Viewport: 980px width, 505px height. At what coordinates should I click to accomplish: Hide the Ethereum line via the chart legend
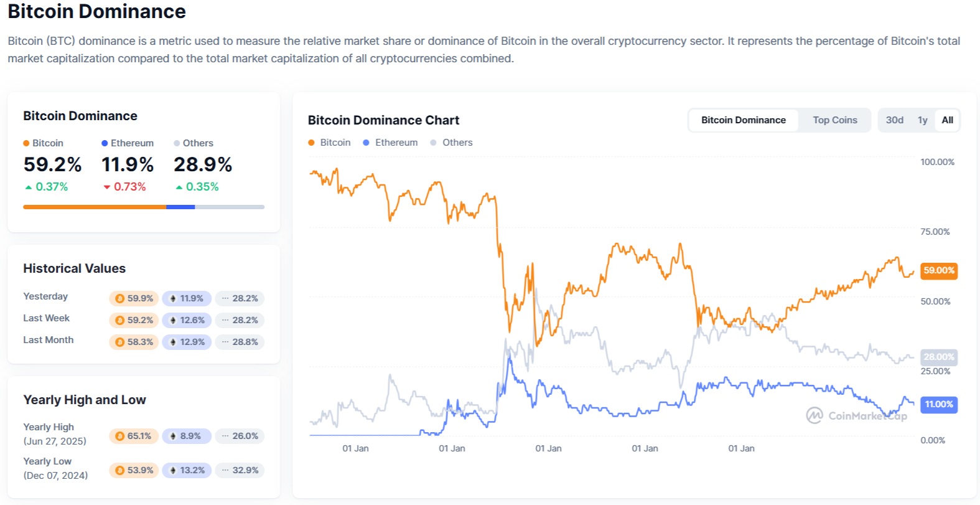point(390,142)
